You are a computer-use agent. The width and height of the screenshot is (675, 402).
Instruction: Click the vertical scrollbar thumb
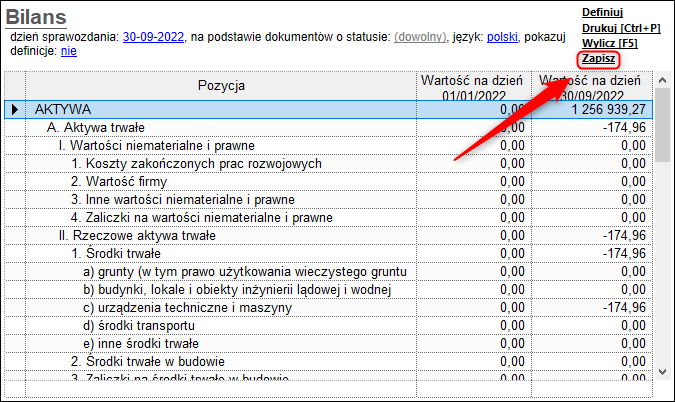[x=663, y=125]
